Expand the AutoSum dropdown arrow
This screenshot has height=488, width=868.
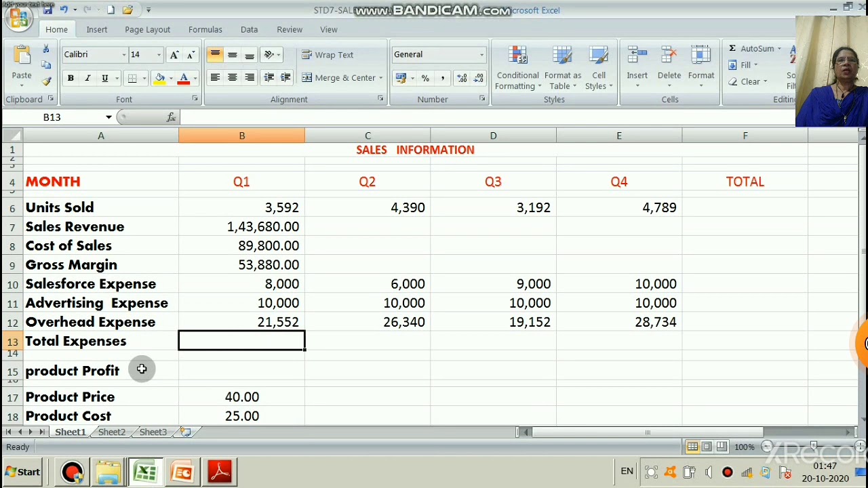(779, 49)
